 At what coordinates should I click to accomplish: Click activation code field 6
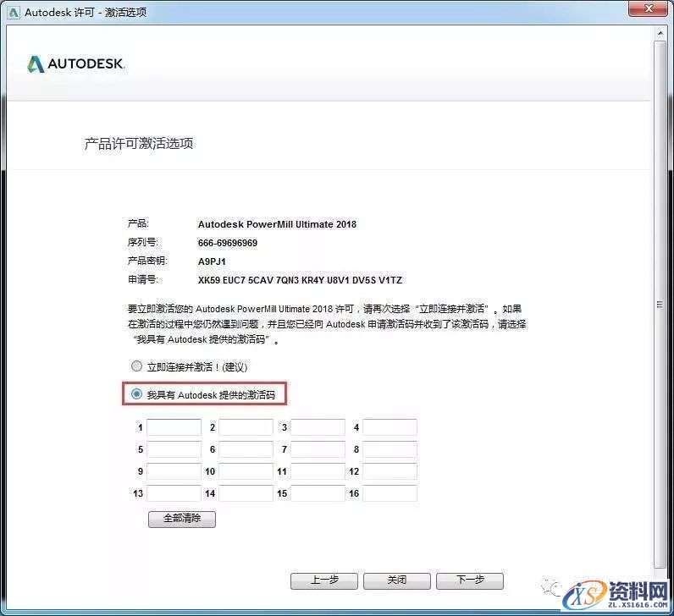(x=246, y=449)
